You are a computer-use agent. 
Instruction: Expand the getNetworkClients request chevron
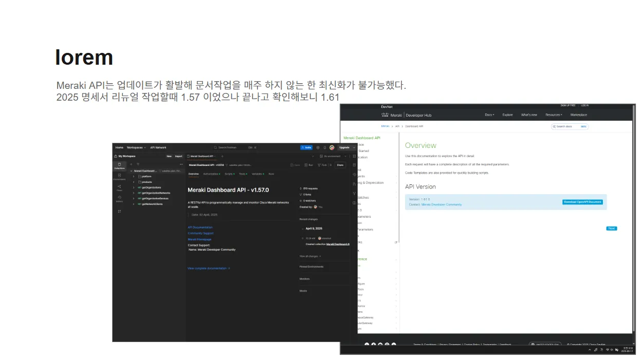[134, 204]
